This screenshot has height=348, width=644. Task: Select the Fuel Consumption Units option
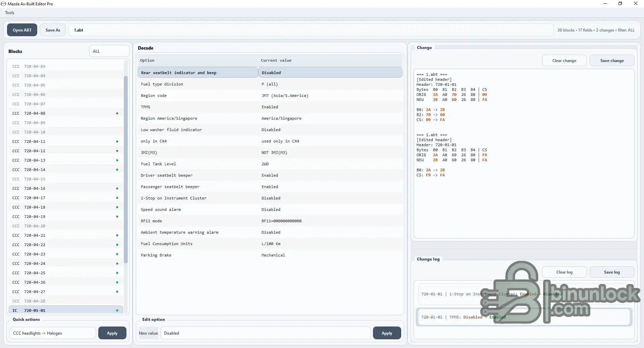(x=270, y=244)
